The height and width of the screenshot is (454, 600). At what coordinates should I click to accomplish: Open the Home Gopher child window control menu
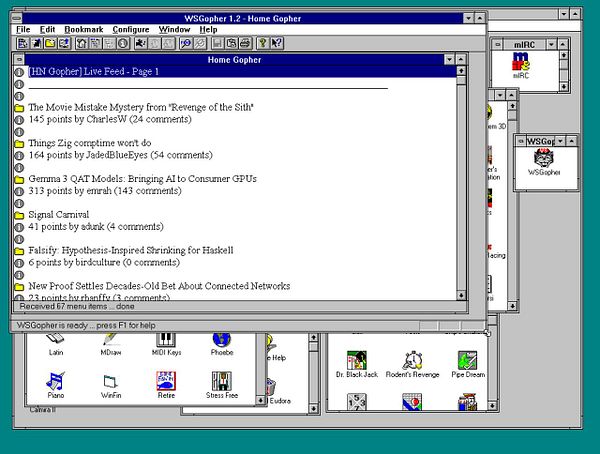tap(19, 59)
